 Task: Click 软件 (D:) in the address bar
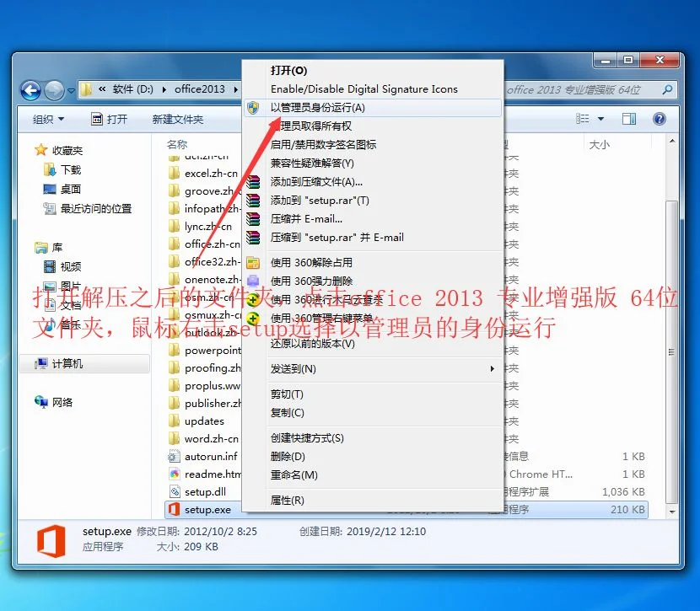(132, 89)
